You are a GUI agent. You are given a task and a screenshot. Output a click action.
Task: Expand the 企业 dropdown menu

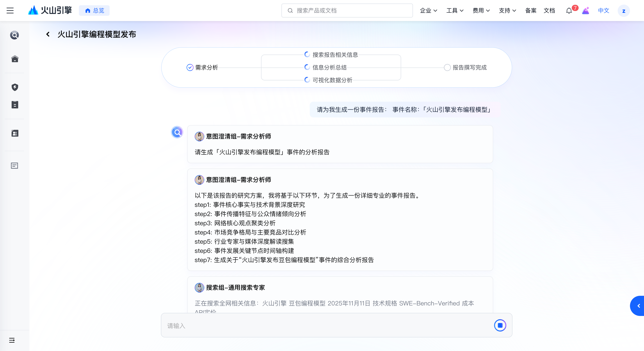[428, 11]
